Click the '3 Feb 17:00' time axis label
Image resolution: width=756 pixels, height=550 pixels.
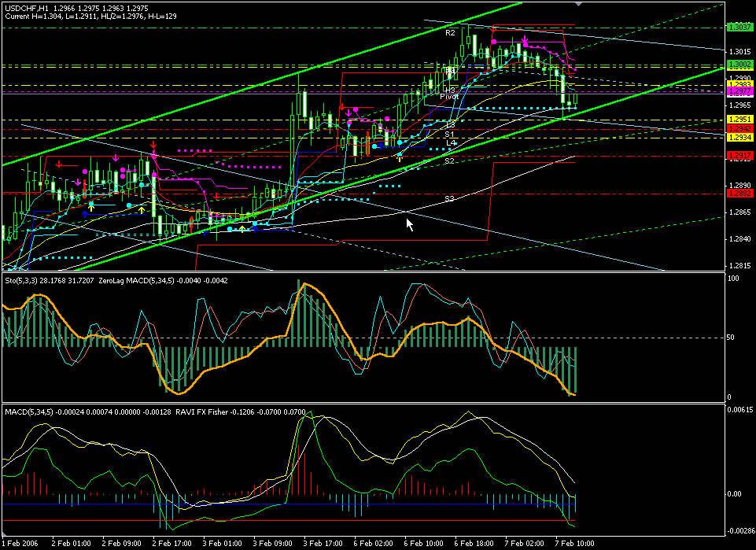click(x=323, y=543)
